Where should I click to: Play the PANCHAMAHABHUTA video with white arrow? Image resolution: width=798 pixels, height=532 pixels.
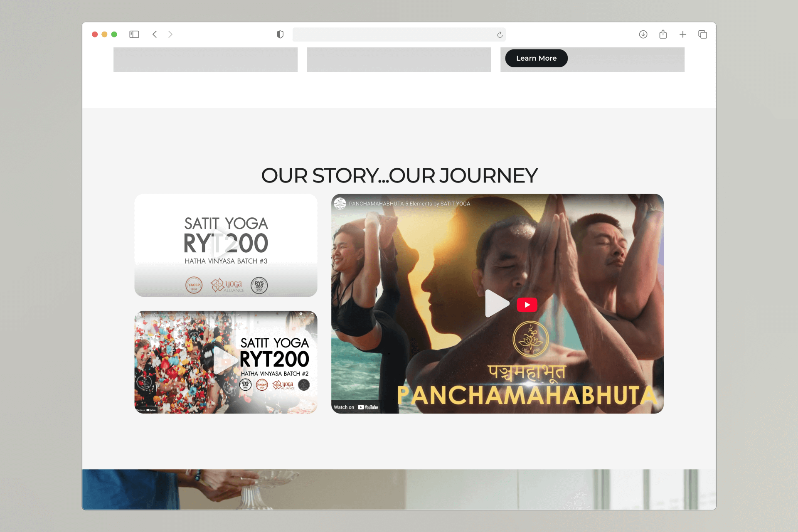pyautogui.click(x=497, y=303)
